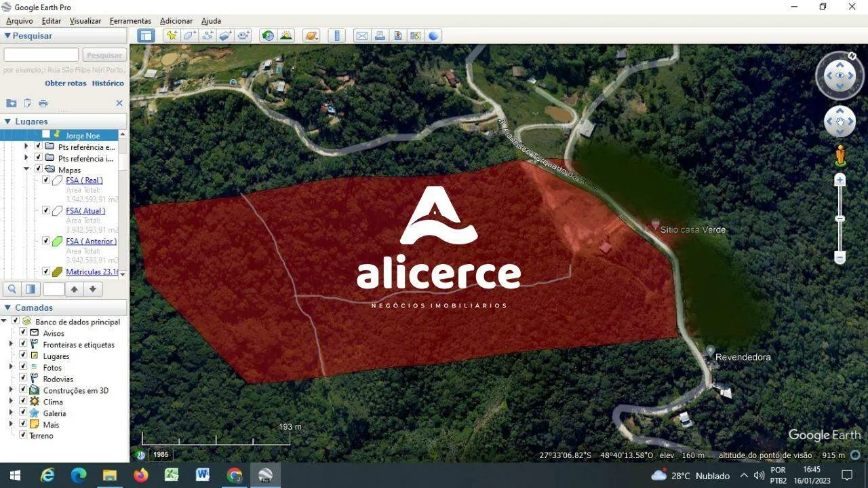Click the search text input field
Viewport: 868px width, 488px height.
(41, 55)
